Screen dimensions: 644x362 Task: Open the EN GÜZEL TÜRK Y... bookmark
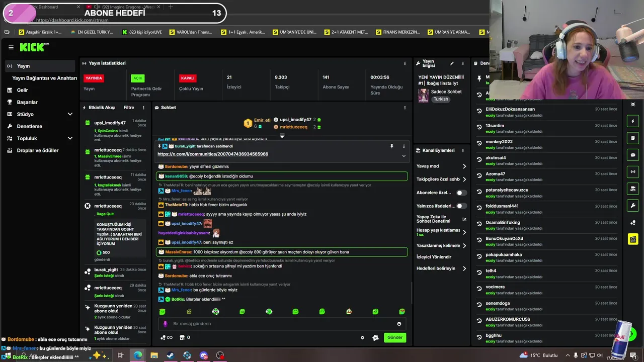92,32
